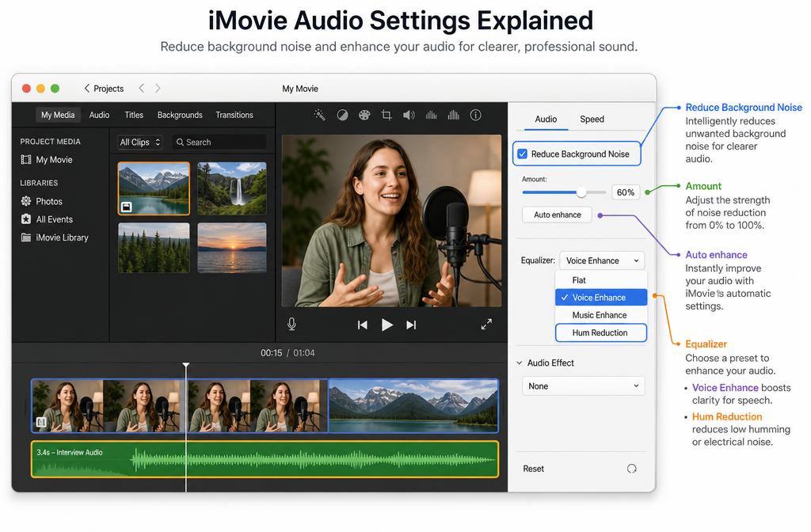Select the Interview Audio waveform clip
The width and height of the screenshot is (811, 532).
(265, 459)
